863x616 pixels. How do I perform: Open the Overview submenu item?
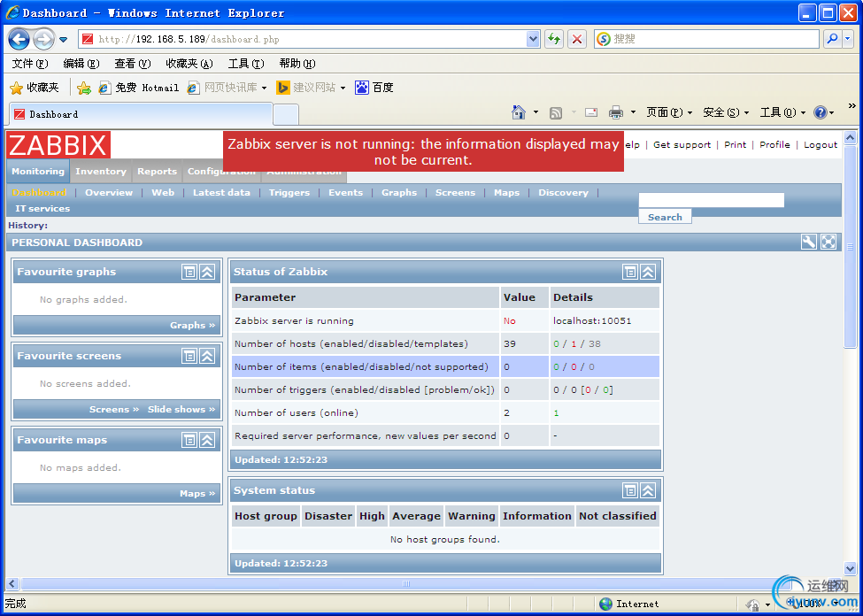click(x=108, y=193)
